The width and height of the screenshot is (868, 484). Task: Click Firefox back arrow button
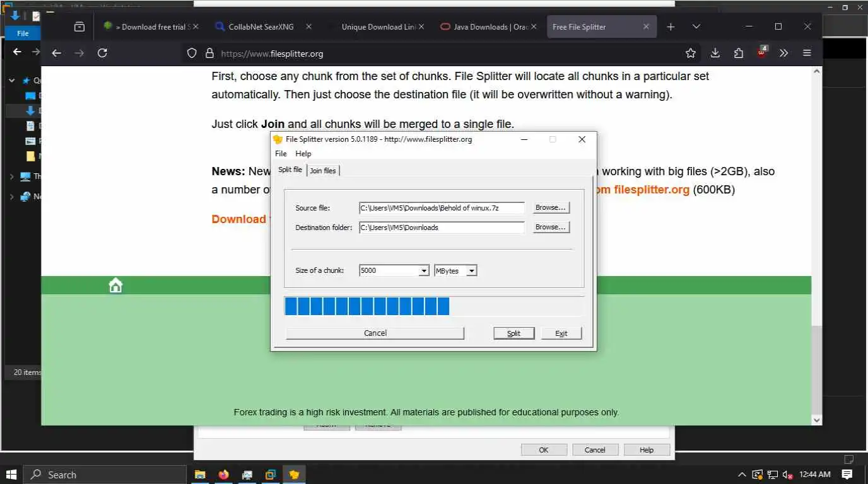click(x=56, y=54)
